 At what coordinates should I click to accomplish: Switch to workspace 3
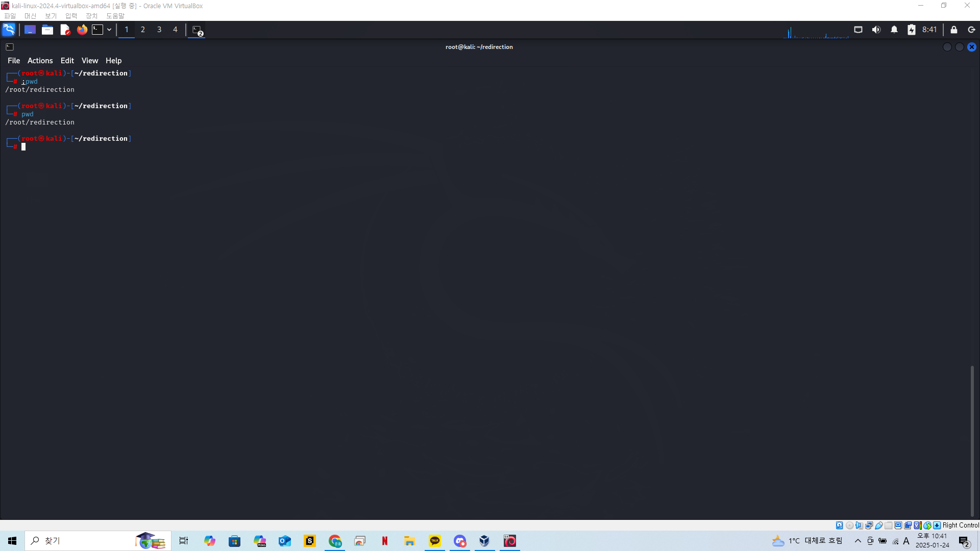pyautogui.click(x=159, y=30)
